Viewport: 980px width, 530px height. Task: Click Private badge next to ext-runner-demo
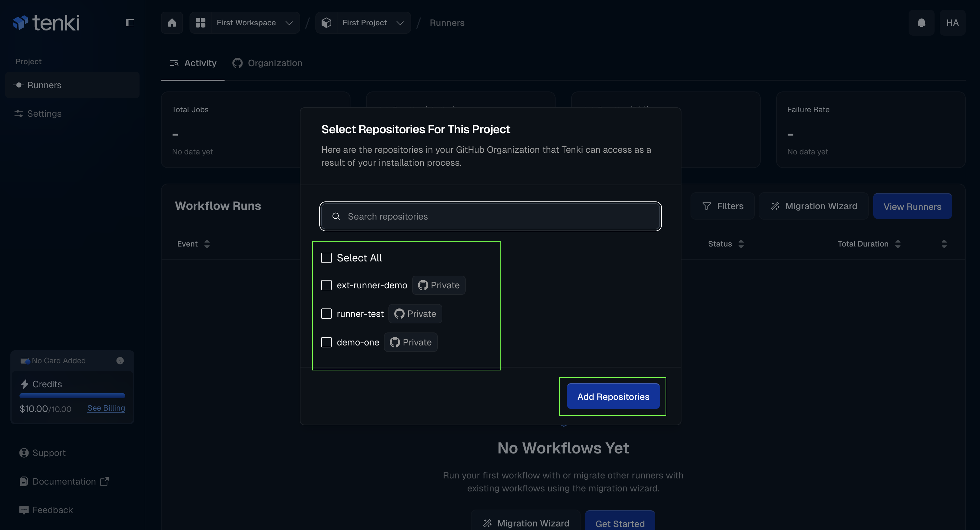439,285
